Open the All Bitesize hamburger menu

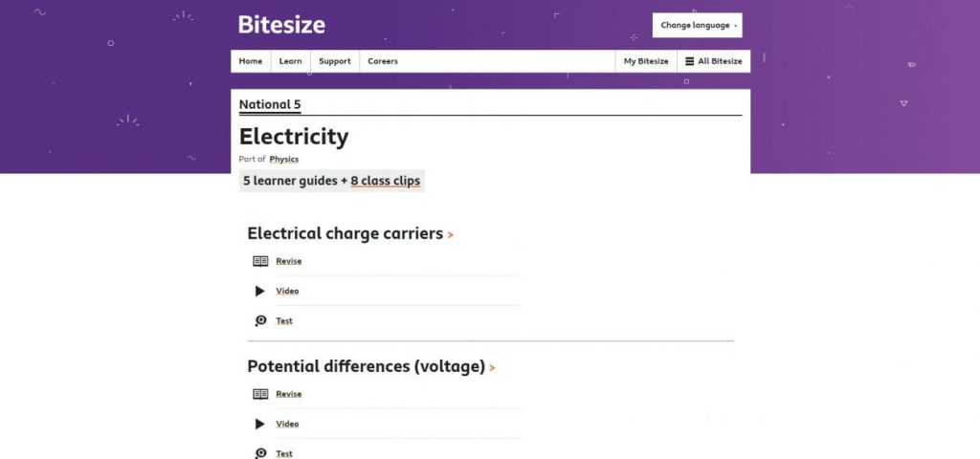pos(713,61)
